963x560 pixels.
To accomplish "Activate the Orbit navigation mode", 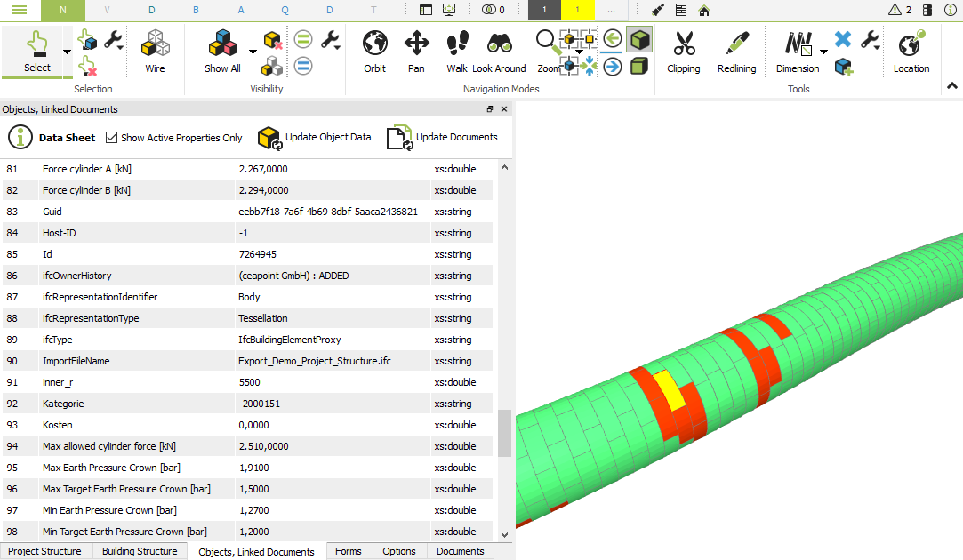I will point(374,52).
